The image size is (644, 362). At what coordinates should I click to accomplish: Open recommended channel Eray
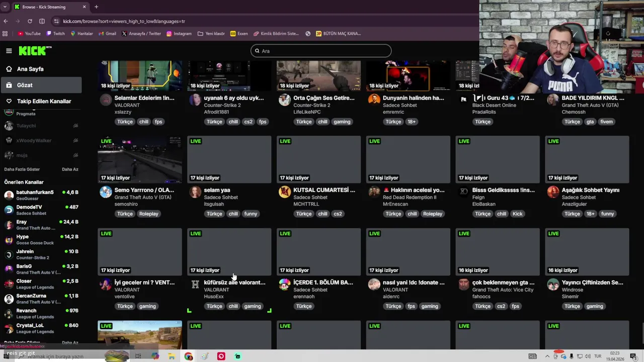[41, 225]
